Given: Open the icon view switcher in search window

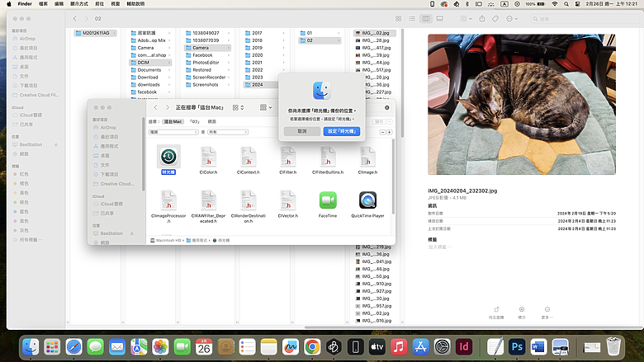Looking at the screenshot, I should (239, 107).
